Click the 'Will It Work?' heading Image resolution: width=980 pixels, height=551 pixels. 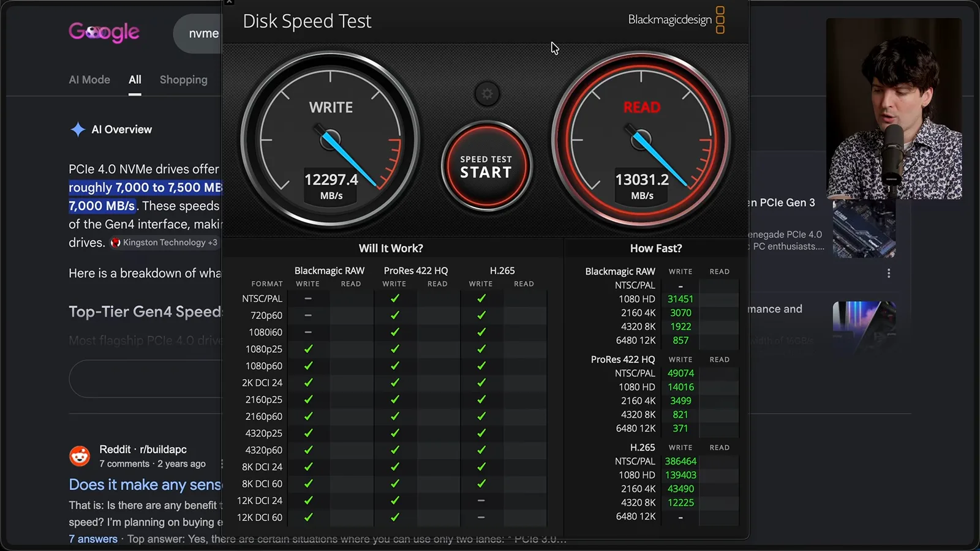pos(391,249)
